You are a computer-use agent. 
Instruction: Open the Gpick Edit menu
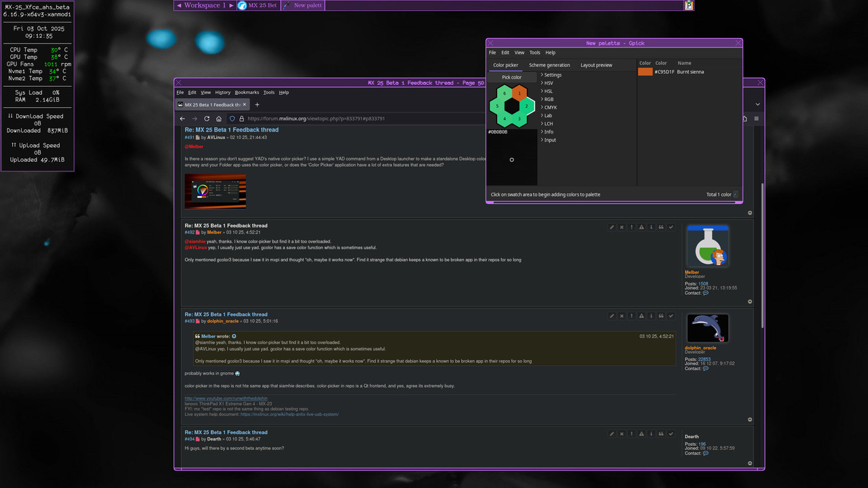click(x=505, y=52)
